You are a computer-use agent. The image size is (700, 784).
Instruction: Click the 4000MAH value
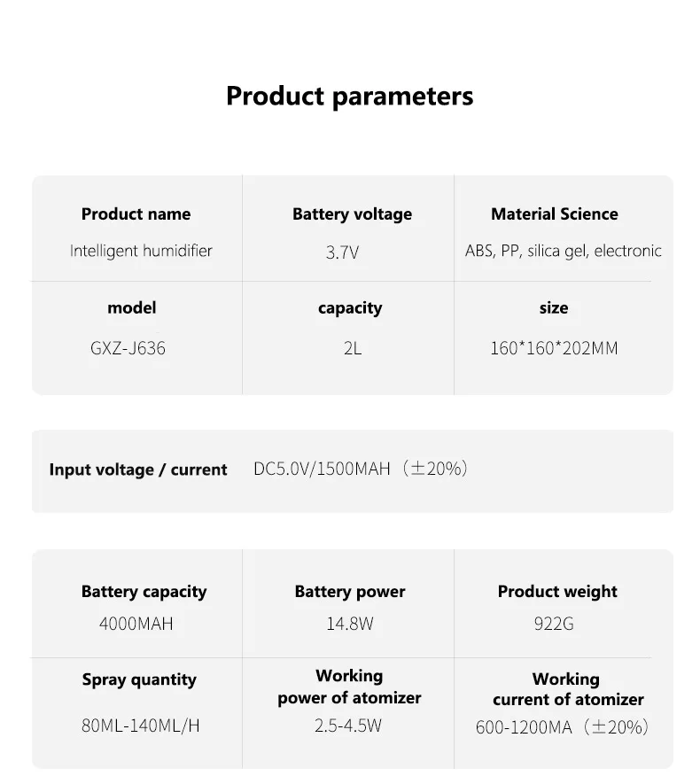[x=136, y=624]
